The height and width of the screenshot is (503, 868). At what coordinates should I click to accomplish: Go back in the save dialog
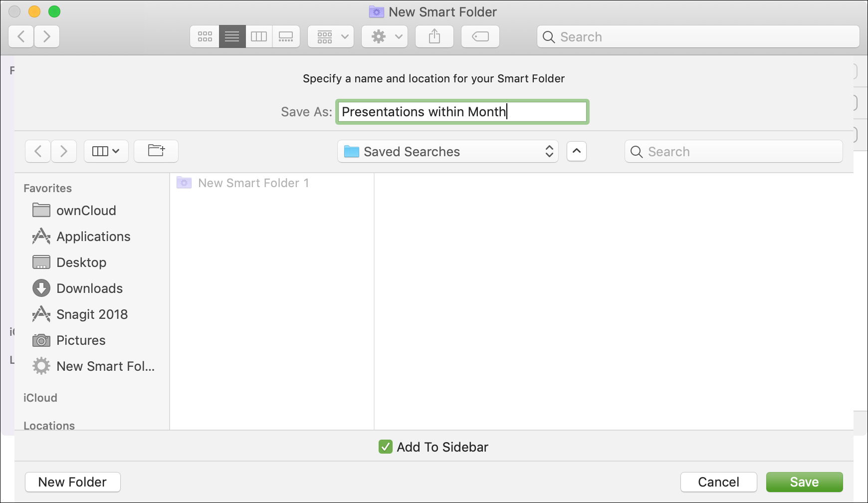coord(38,151)
